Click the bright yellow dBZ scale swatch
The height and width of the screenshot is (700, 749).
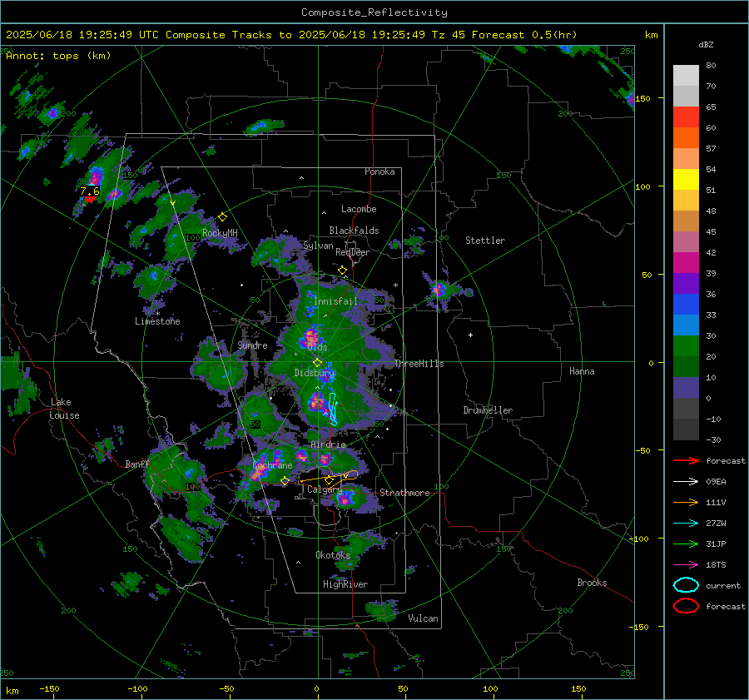(686, 179)
